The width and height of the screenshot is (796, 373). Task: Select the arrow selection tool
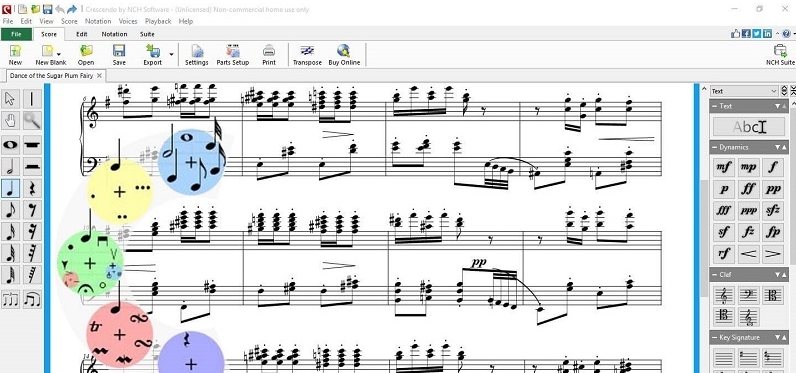10,99
